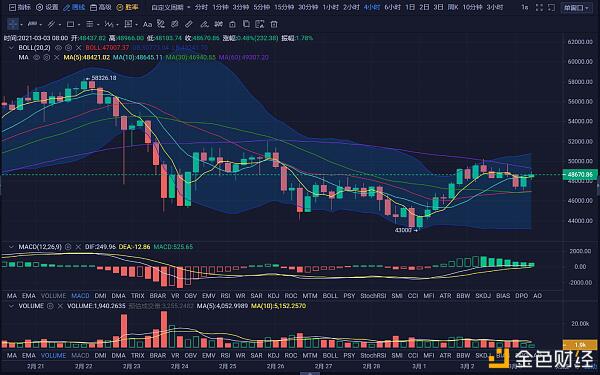Select RSI in the MACD pane indicator row

[x=225, y=296]
